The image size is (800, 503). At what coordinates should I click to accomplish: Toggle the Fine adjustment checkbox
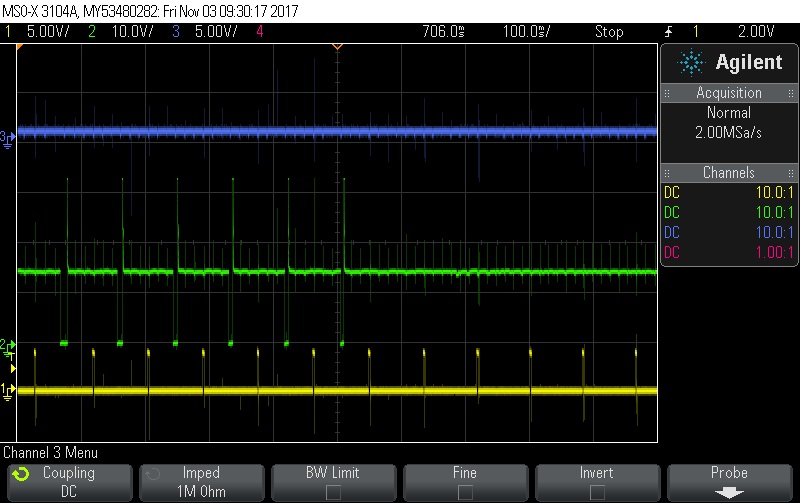(x=465, y=492)
